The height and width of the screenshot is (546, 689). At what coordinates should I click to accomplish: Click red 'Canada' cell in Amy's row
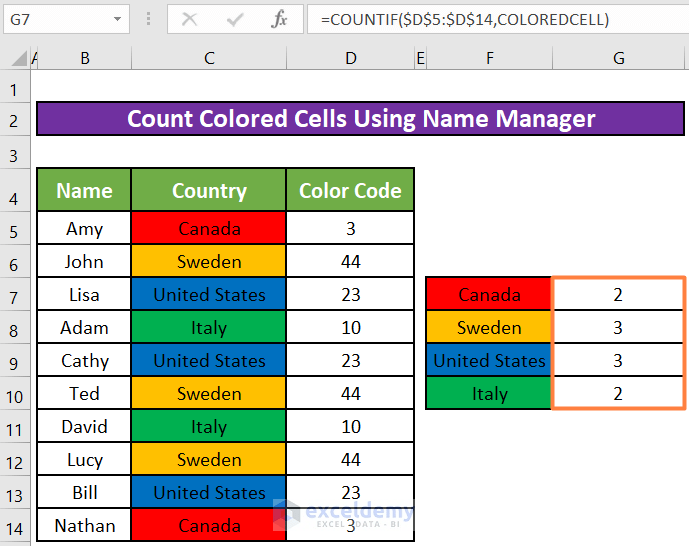pos(209,228)
